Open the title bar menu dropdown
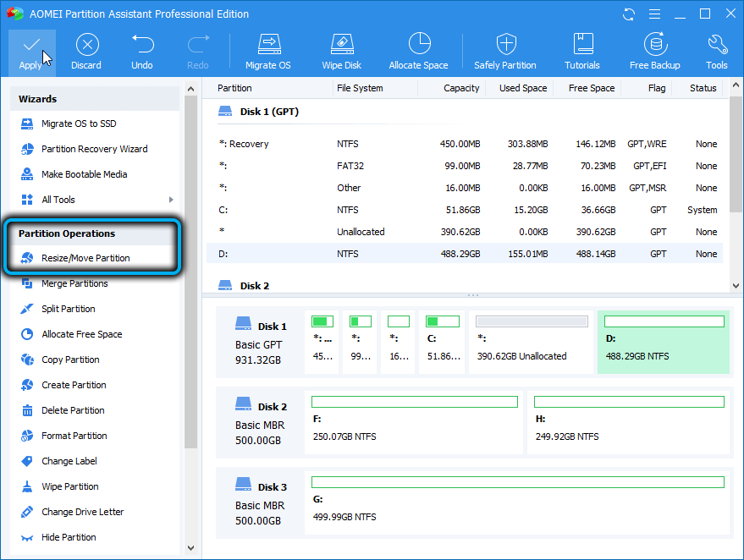 [653, 14]
